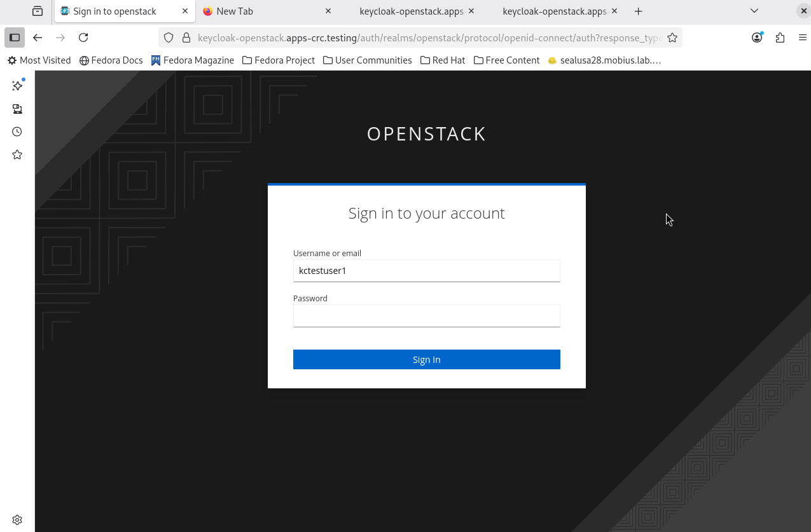Screen dimensions: 811x532
Task: Open sidebar settings gear icon
Action: 17,520
